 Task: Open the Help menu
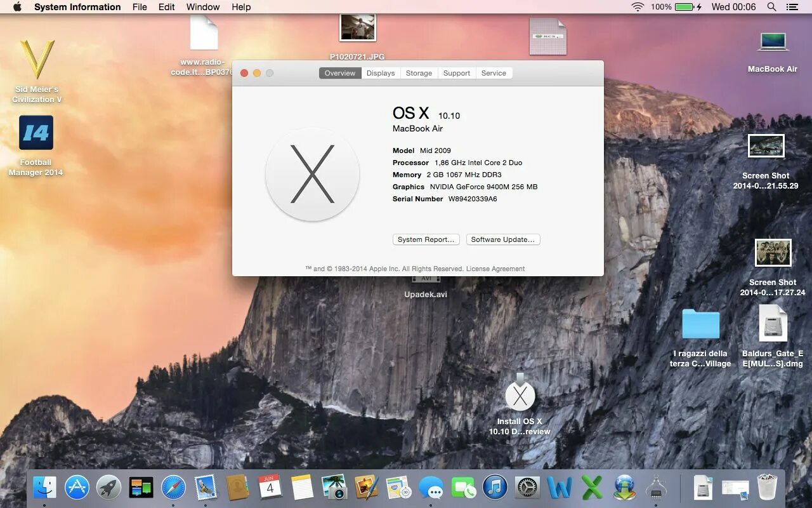click(241, 7)
